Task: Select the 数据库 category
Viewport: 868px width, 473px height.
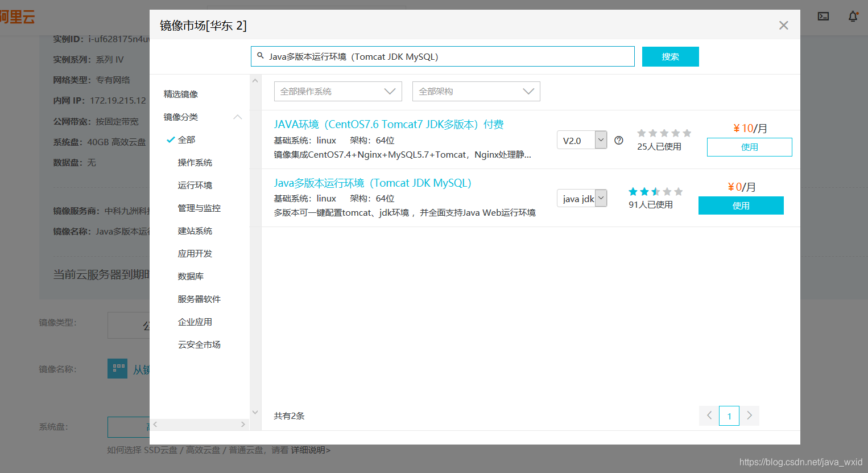Action: point(191,277)
